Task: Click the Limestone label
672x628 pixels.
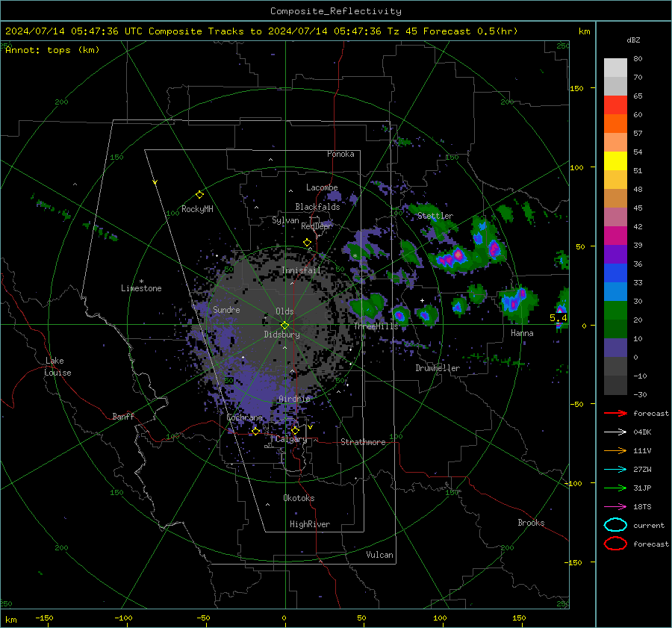Action: coord(141,288)
